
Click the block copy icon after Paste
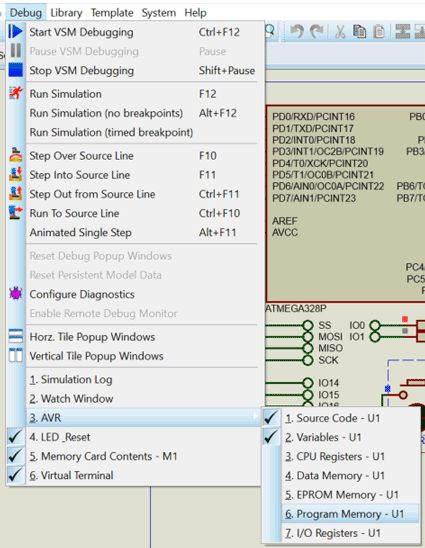pos(403,31)
